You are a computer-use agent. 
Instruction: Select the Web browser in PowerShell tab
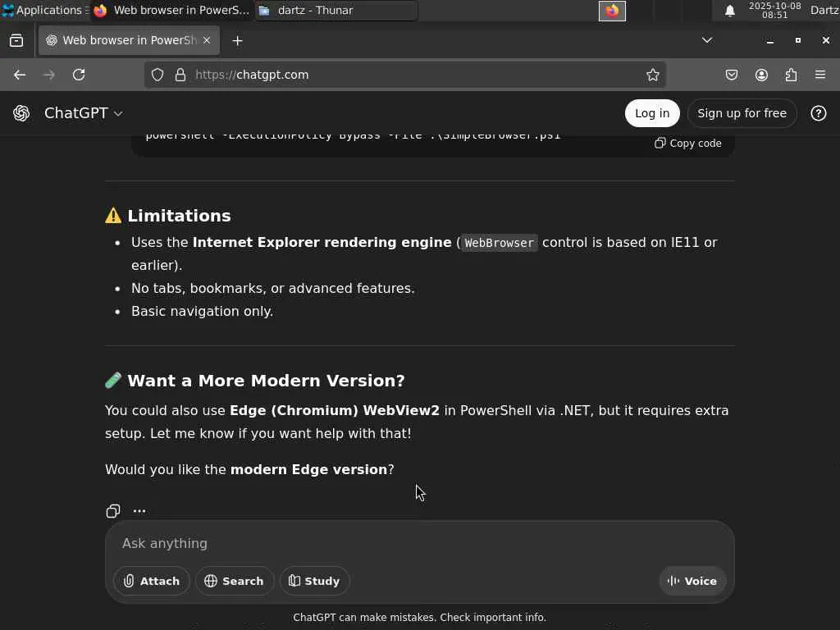pos(129,40)
